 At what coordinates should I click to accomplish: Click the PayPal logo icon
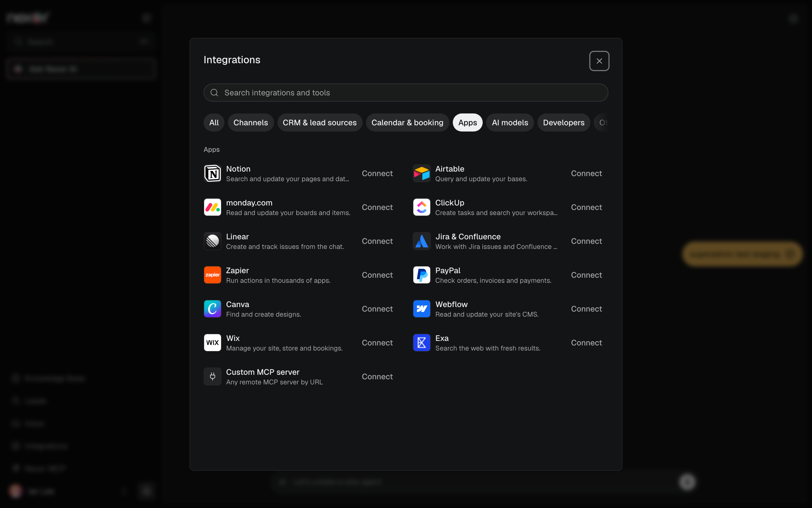tap(422, 275)
